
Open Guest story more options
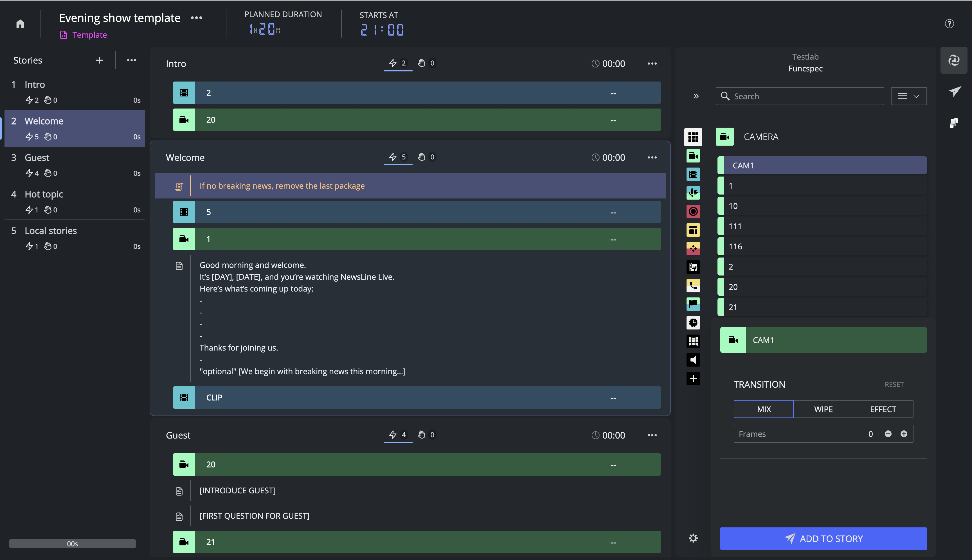(x=652, y=435)
